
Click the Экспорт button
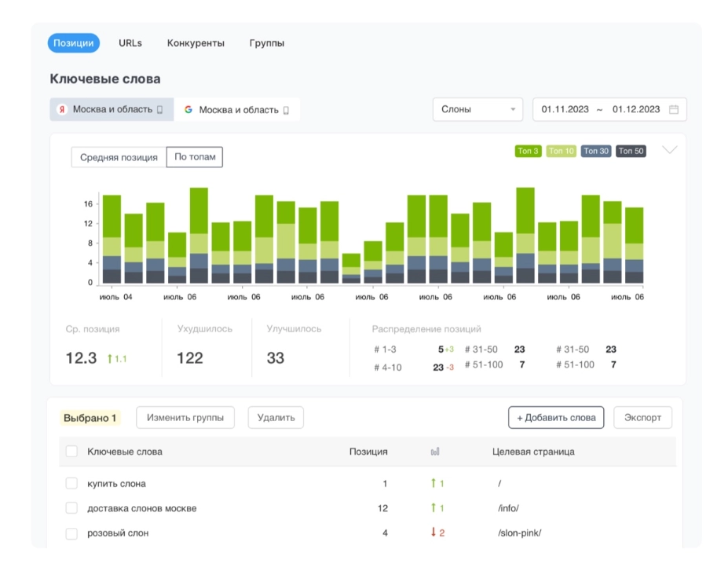pos(642,418)
